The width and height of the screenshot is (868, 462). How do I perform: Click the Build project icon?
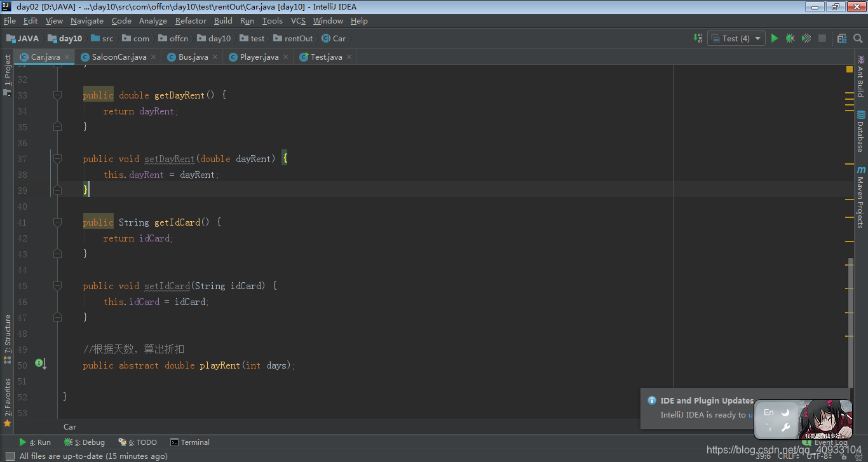[698, 38]
